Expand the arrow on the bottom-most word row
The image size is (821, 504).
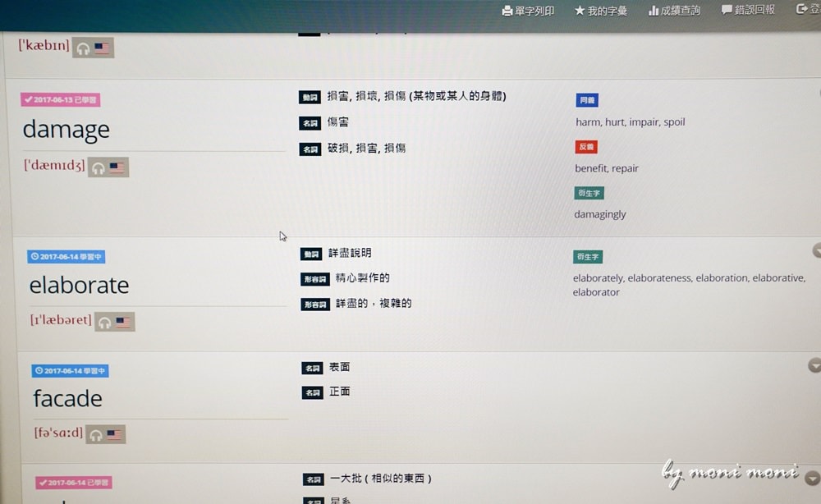click(813, 478)
